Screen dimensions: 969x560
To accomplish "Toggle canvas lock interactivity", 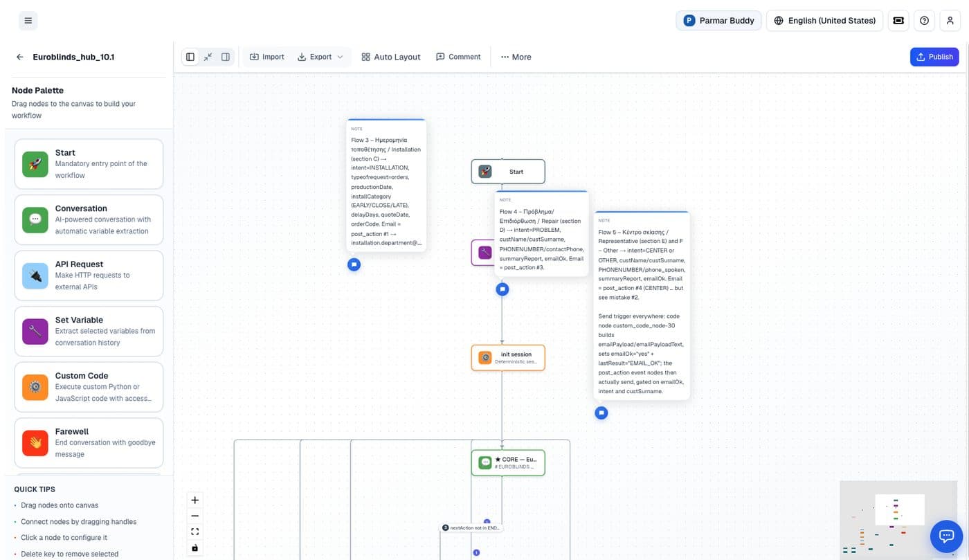I will [x=194, y=548].
